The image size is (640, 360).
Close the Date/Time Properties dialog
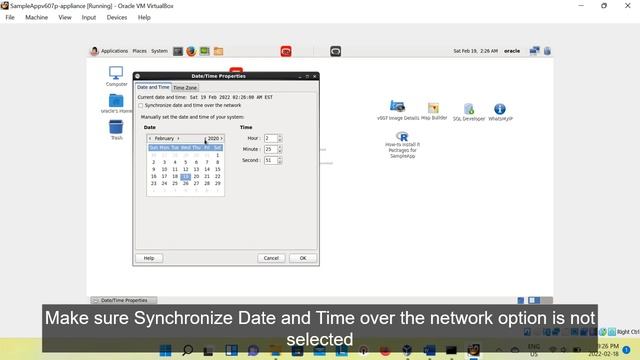coord(315,76)
